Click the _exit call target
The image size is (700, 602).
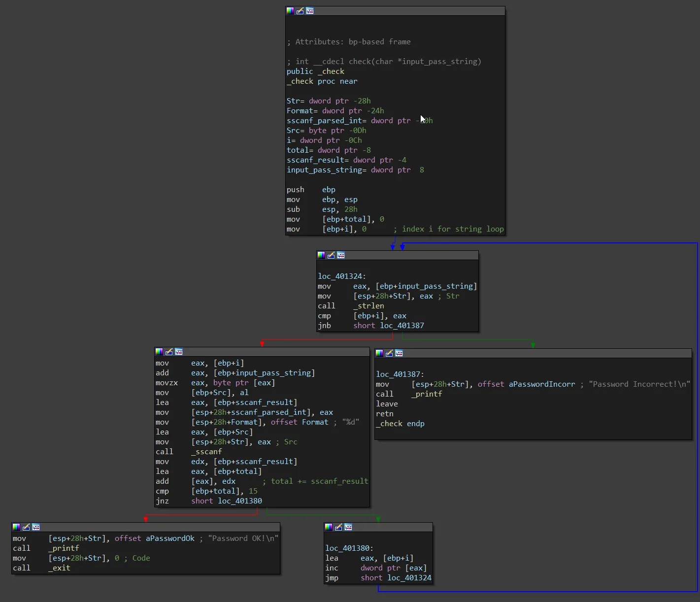point(59,568)
